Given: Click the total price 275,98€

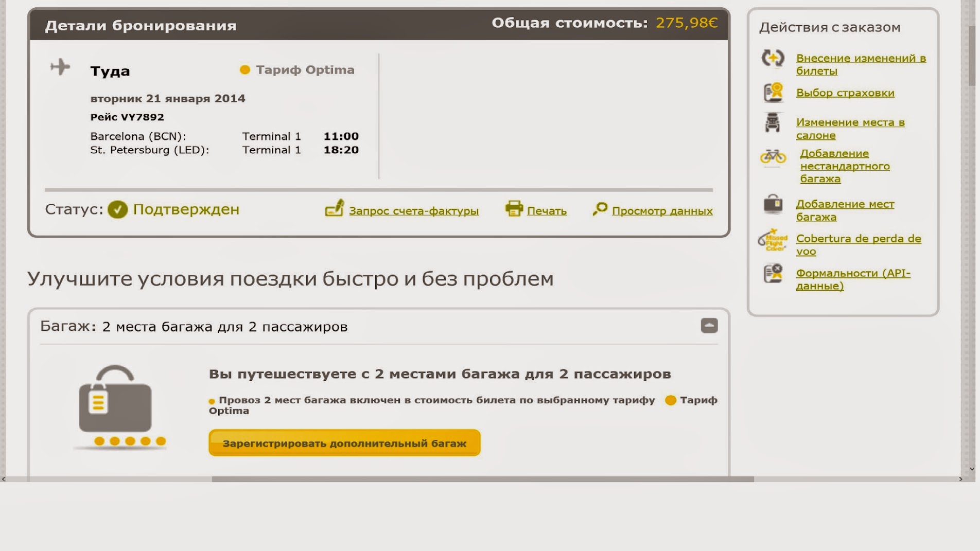Looking at the screenshot, I should coord(686,23).
